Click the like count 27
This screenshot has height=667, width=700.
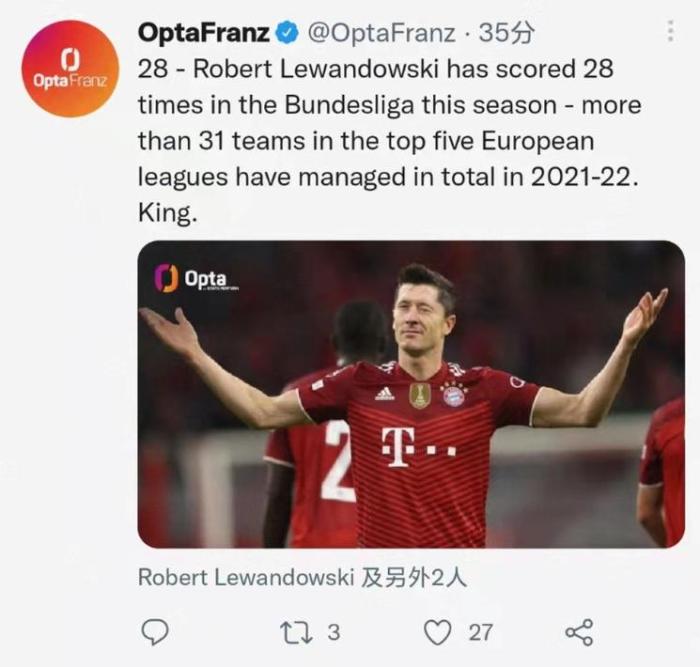coord(480,632)
